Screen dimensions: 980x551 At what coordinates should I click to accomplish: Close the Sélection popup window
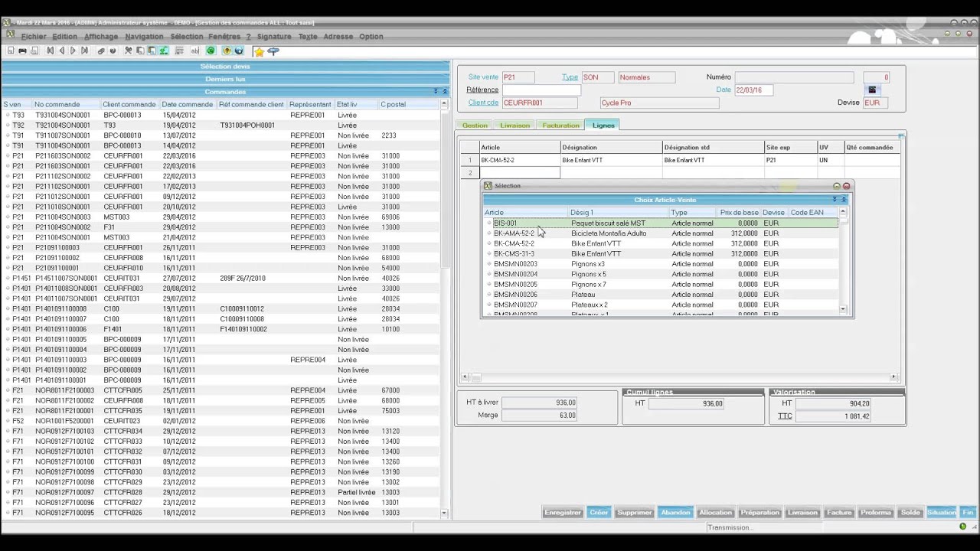(846, 186)
